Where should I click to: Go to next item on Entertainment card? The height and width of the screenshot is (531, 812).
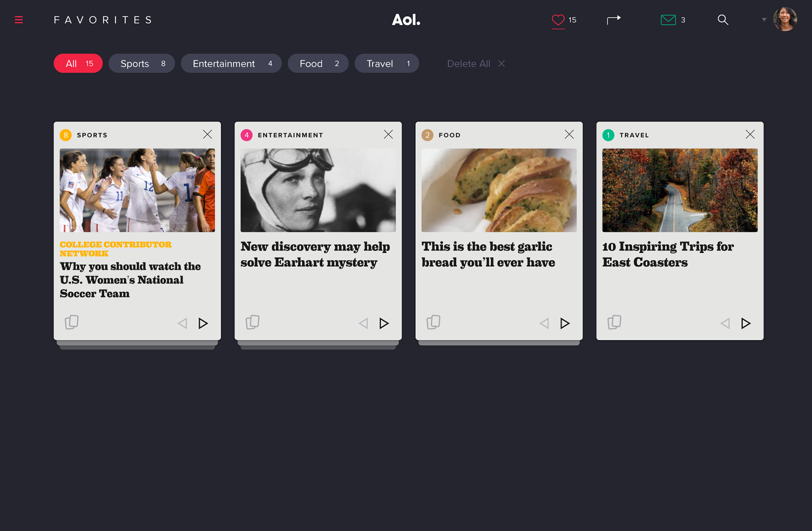pos(384,323)
